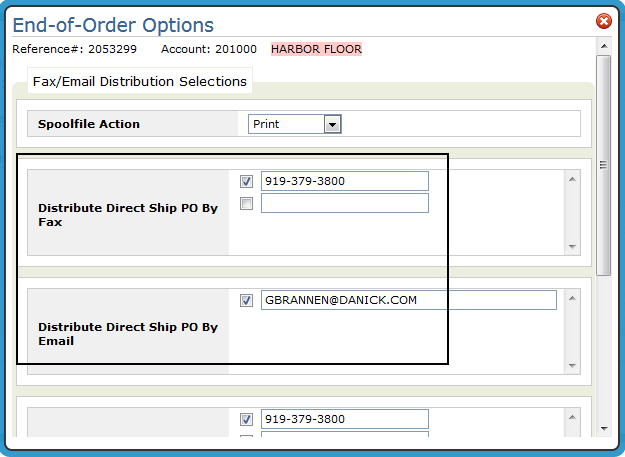Uncheck the 919-379-3800 fax checkbox under Direct Ship PO By Fax
Screen dimensions: 625x457
tap(246, 181)
